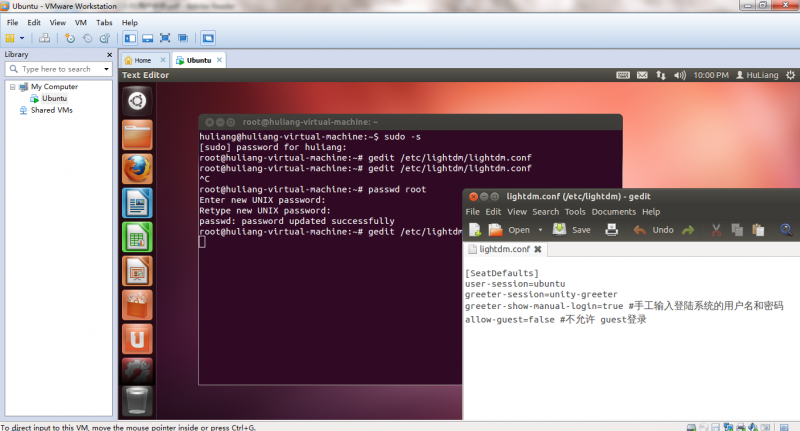Open LibreOffice Writer from the launcher
This screenshot has height=431, width=800.
tap(137, 203)
